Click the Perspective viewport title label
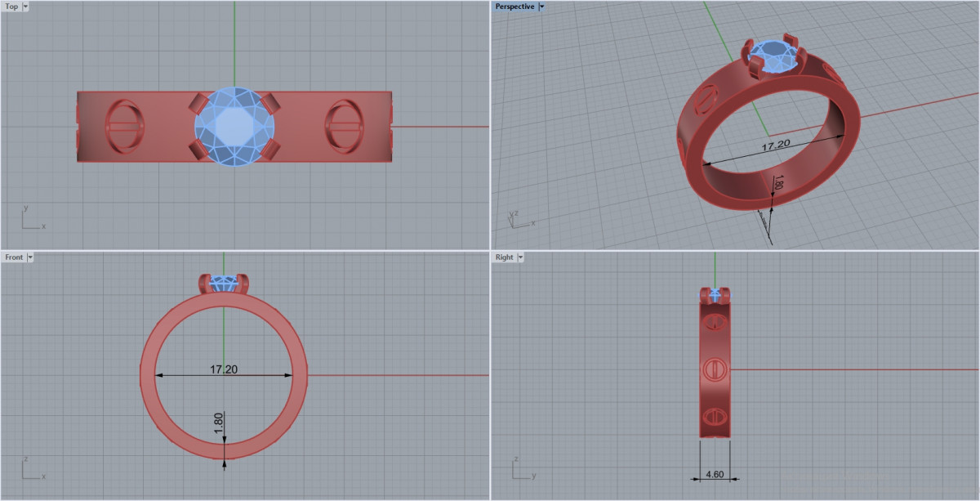 (514, 7)
